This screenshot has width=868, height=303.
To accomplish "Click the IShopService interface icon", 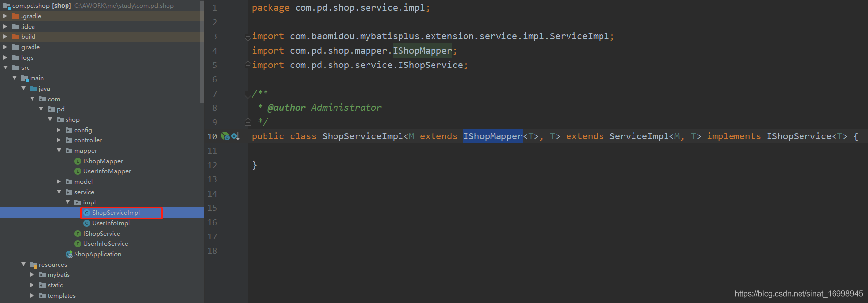I will [x=78, y=233].
